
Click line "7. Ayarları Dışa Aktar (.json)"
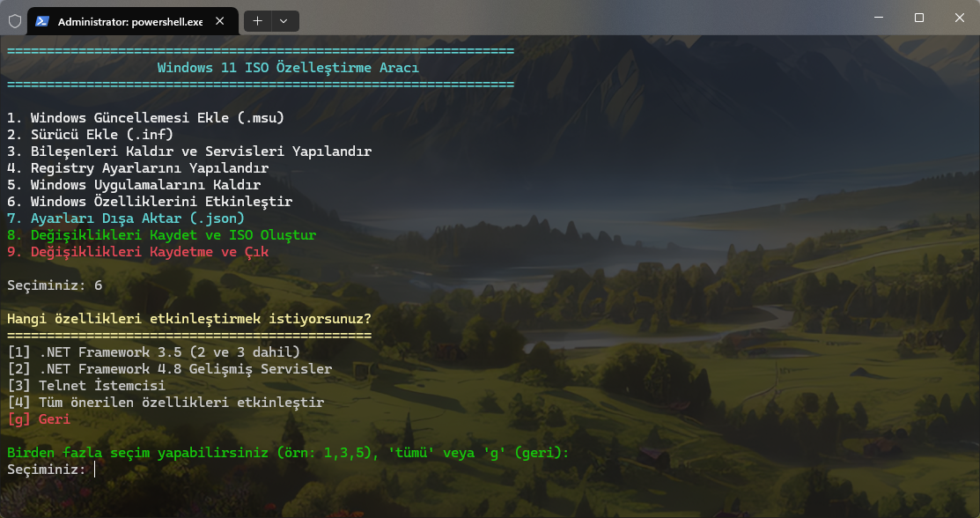126,218
